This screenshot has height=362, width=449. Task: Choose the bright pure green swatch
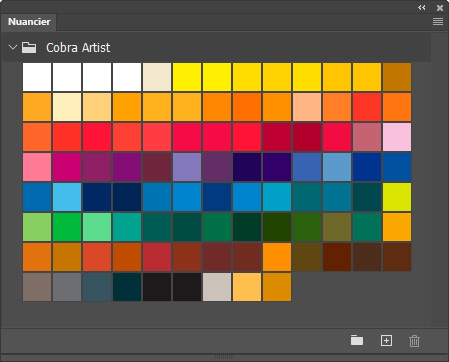[67, 227]
